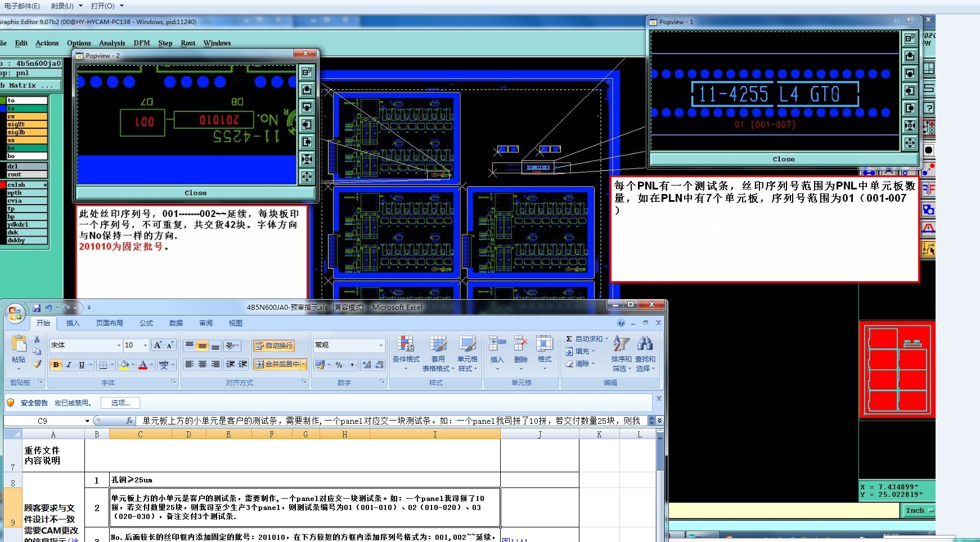Toggle the red cslsh layer color box
The image size is (980, 542).
tap(3, 185)
